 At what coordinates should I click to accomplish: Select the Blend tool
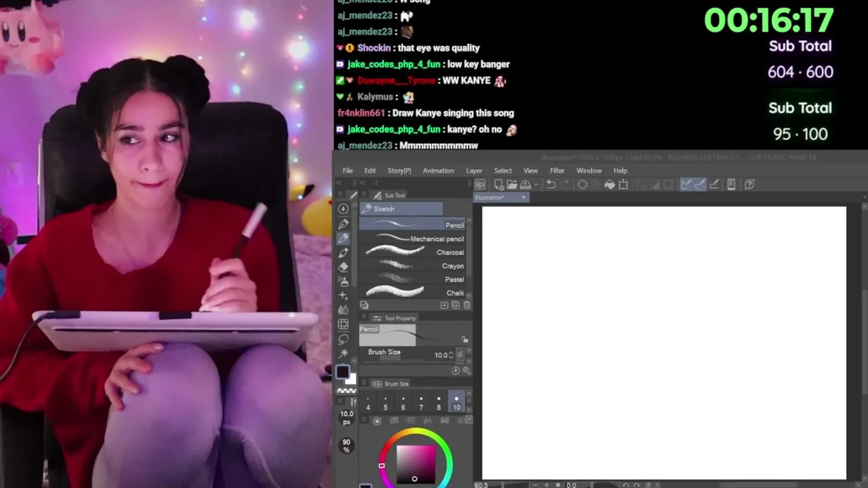[343, 310]
